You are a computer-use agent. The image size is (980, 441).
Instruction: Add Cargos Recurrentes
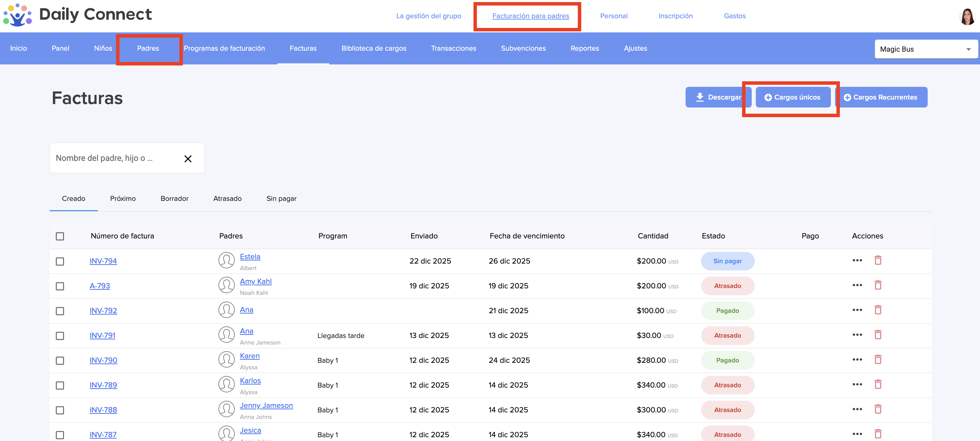[x=880, y=98]
